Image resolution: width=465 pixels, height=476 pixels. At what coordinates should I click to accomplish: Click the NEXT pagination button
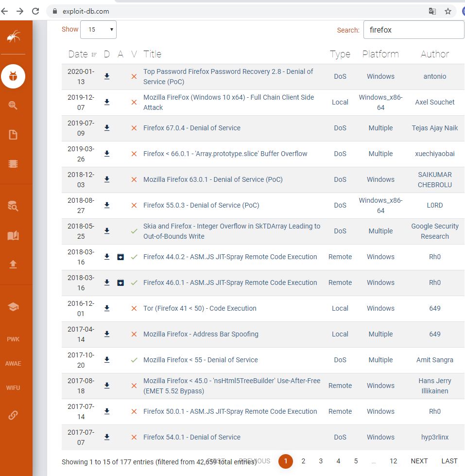[x=419, y=461]
